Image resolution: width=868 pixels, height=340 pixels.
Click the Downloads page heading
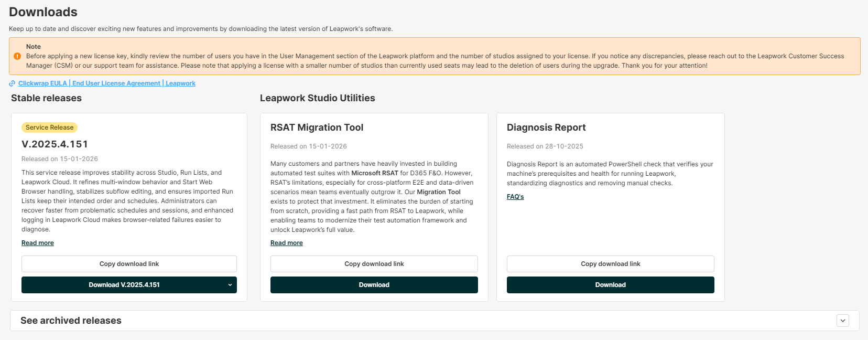43,12
